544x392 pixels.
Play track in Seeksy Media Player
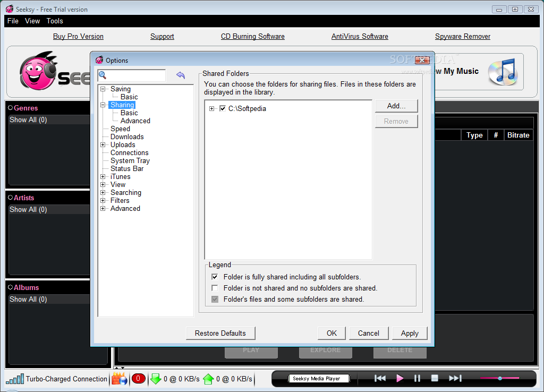coord(399,378)
